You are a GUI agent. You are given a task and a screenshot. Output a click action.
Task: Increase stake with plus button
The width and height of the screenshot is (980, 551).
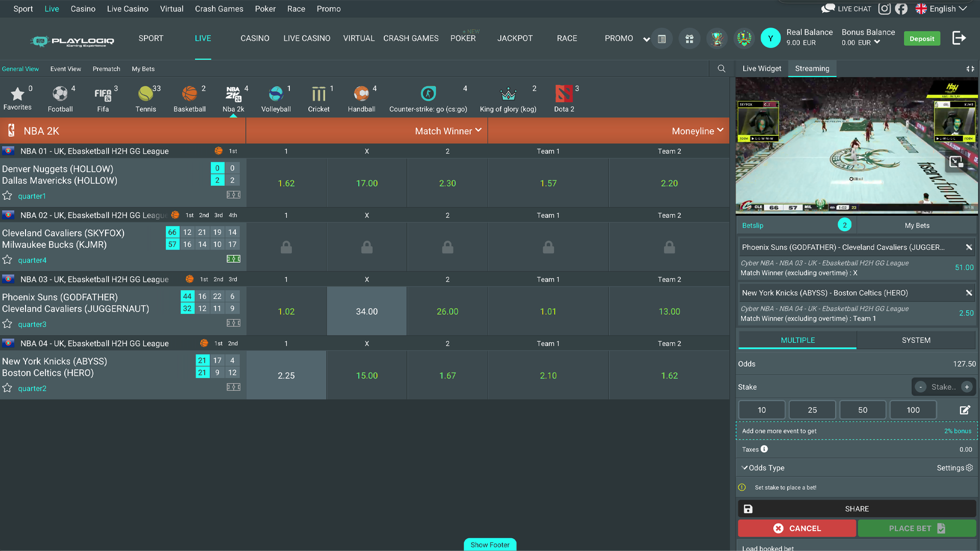coord(967,387)
